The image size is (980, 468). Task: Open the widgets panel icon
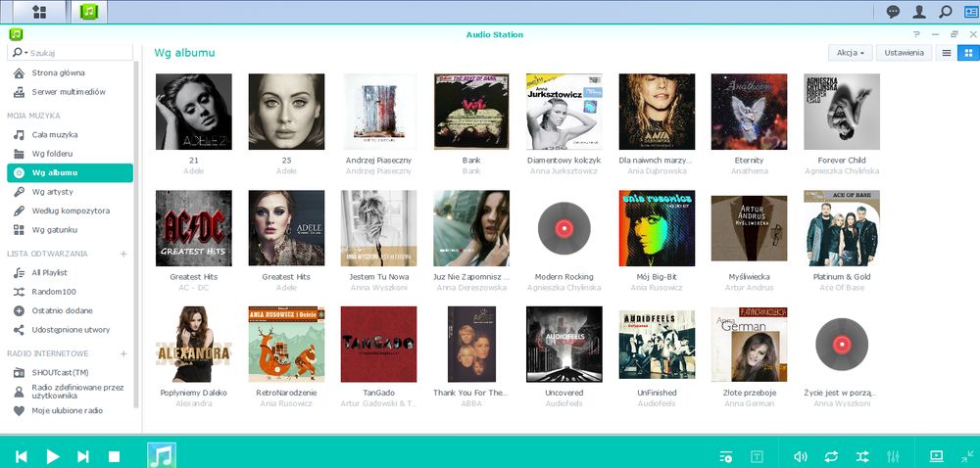tap(971, 11)
